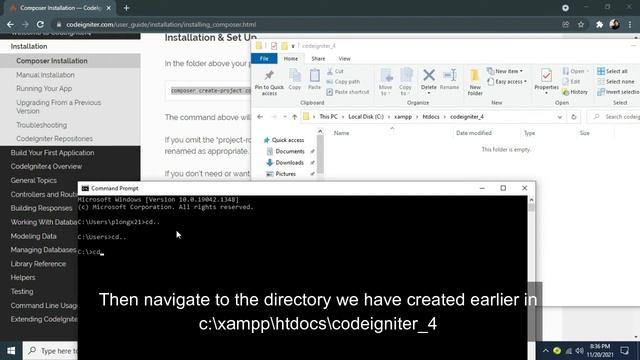Open the Easy access dropdown
Viewport: 640px width, 360px height.
click(x=507, y=82)
